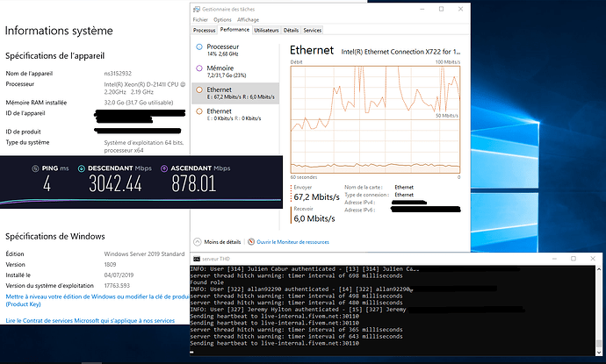Click the console scrollbar thumb
The height and width of the screenshot is (364, 606).
599,344
